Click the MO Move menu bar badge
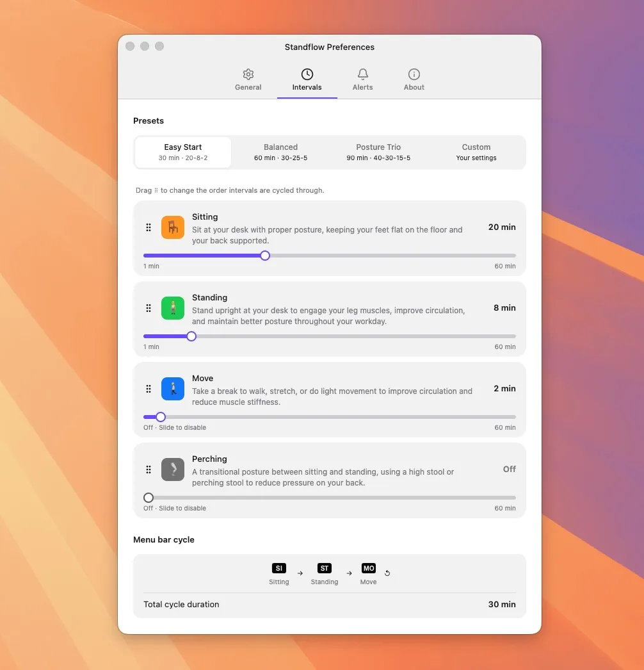This screenshot has width=644, height=670. pos(369,568)
